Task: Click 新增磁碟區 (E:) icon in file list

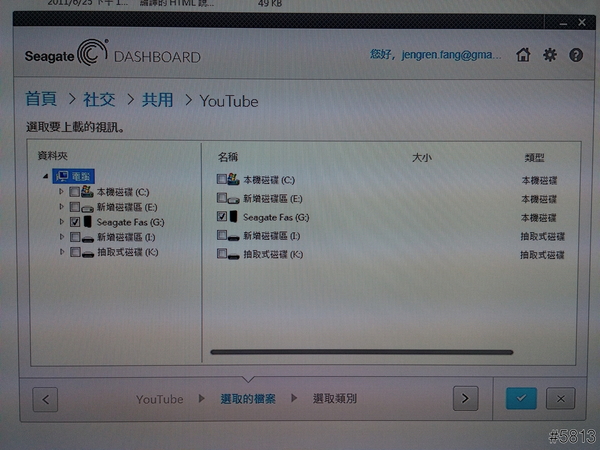Action: [233, 199]
